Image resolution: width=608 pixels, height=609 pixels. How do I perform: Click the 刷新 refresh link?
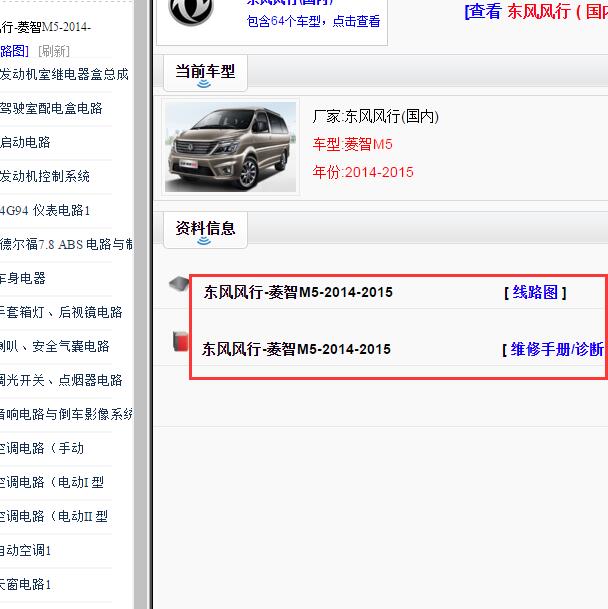pyautogui.click(x=54, y=51)
